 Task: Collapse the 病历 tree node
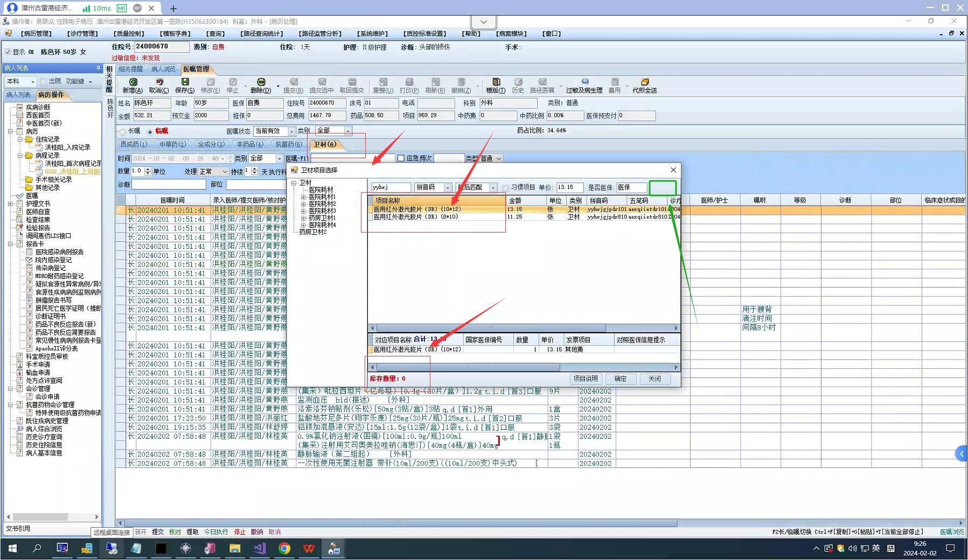[10, 131]
